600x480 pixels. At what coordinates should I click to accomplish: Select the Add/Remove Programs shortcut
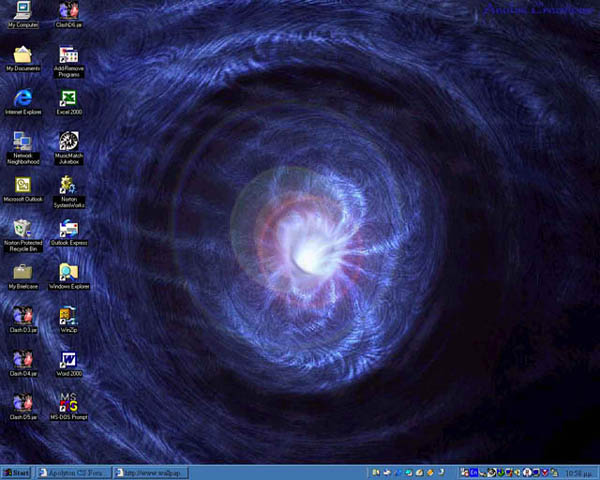tap(69, 54)
